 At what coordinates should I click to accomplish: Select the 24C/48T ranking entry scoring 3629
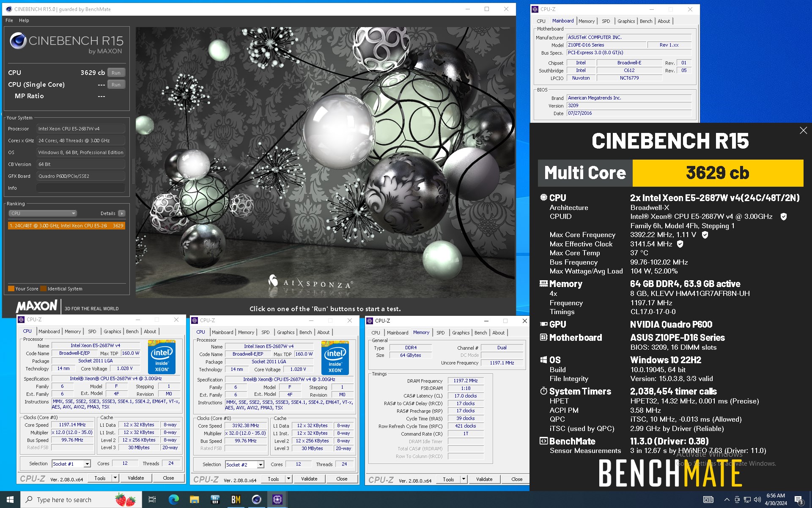(66, 226)
